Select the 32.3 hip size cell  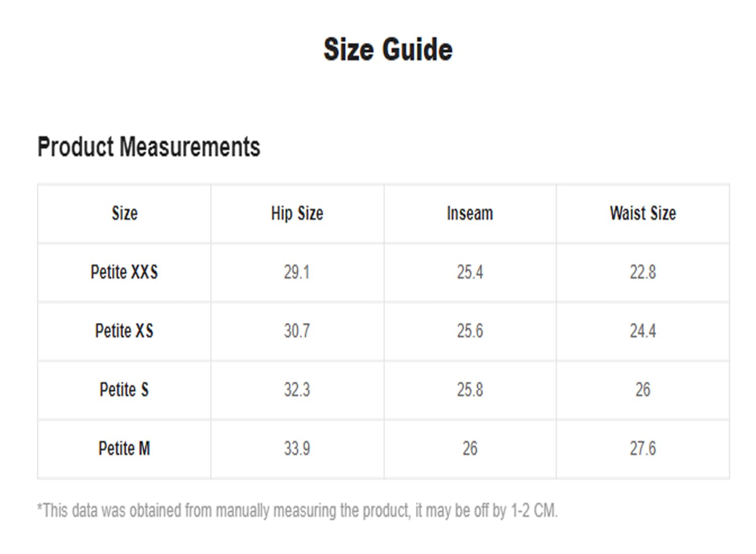pos(297,390)
